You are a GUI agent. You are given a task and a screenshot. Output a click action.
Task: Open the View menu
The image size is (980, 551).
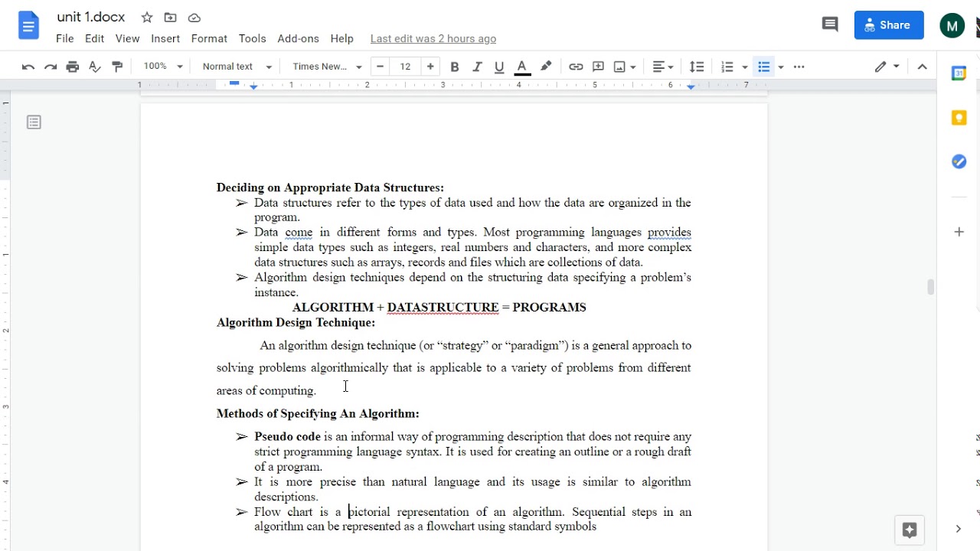coord(127,38)
